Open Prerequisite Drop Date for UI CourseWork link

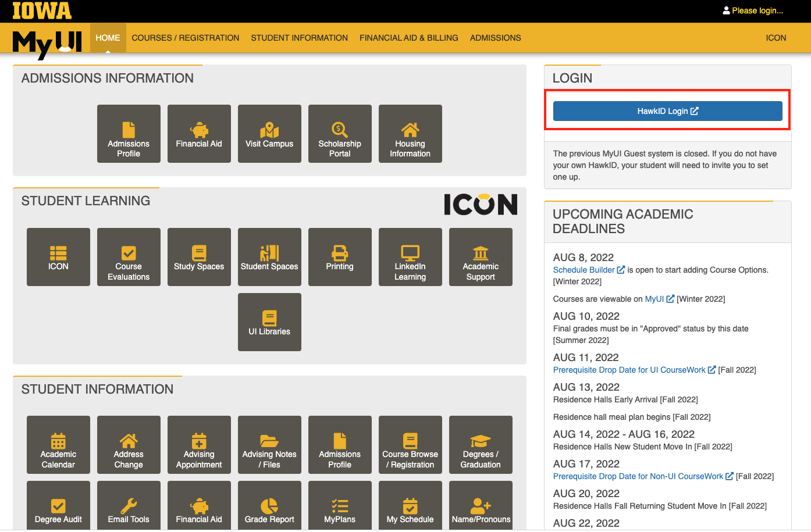pos(634,370)
